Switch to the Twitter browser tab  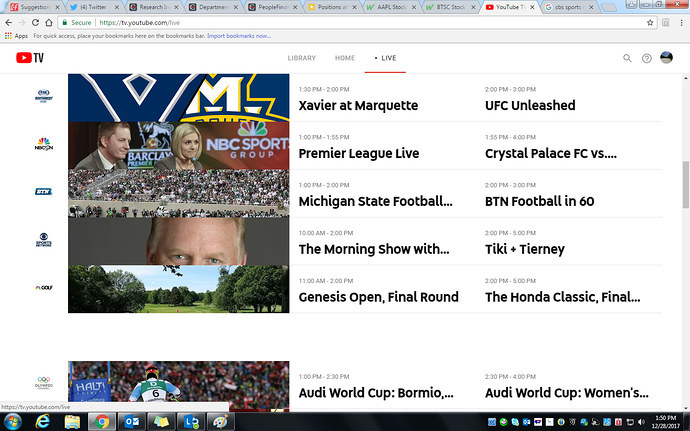click(x=93, y=7)
